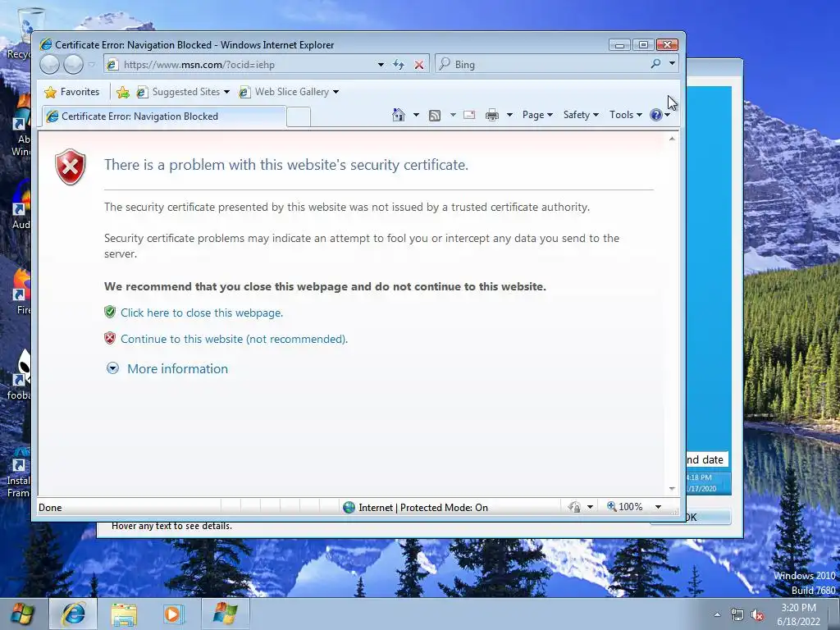Image resolution: width=840 pixels, height=630 pixels.
Task: Click the network tray icon
Action: tap(737, 614)
